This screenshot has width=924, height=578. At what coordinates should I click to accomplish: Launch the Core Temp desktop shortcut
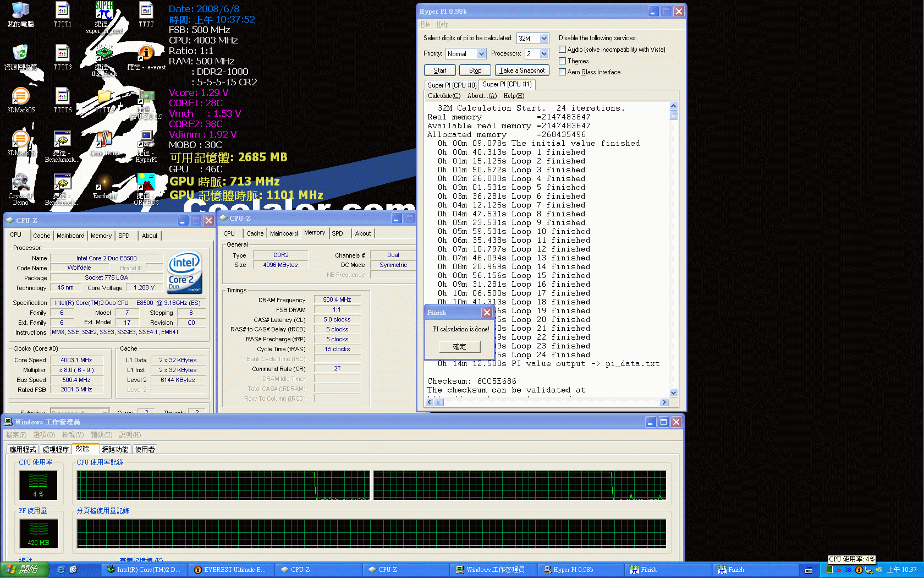click(104, 143)
